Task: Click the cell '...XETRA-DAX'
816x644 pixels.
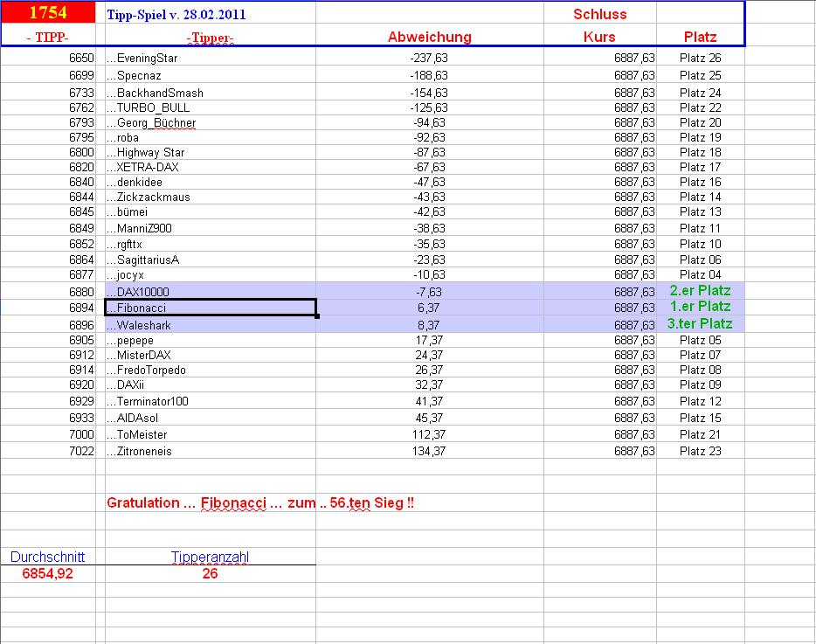Action: click(211, 167)
